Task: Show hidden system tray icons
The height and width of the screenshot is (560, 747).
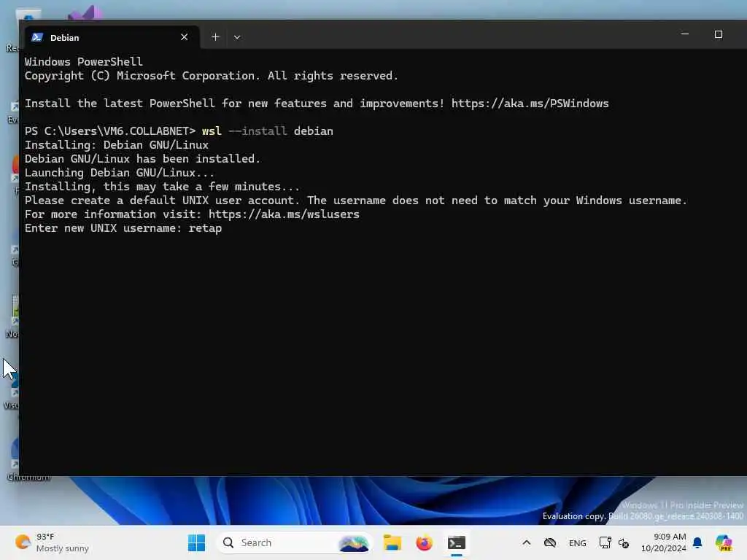Action: (527, 542)
